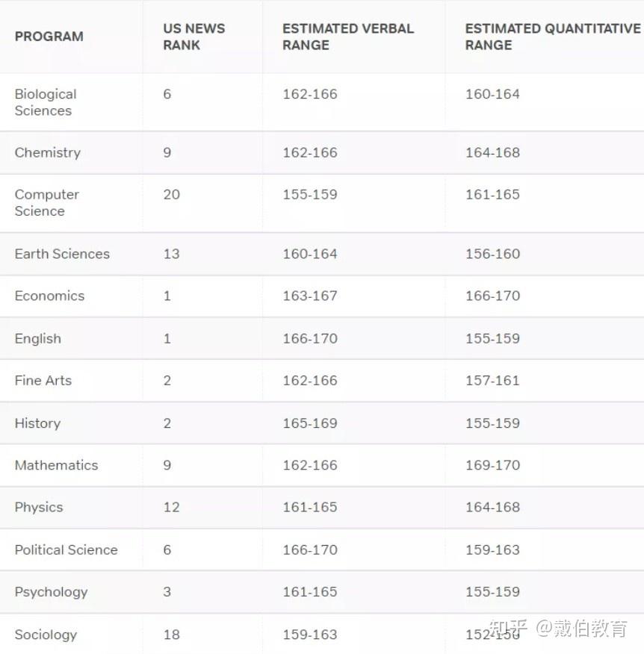Click the US NEWS RANK column header

[193, 37]
